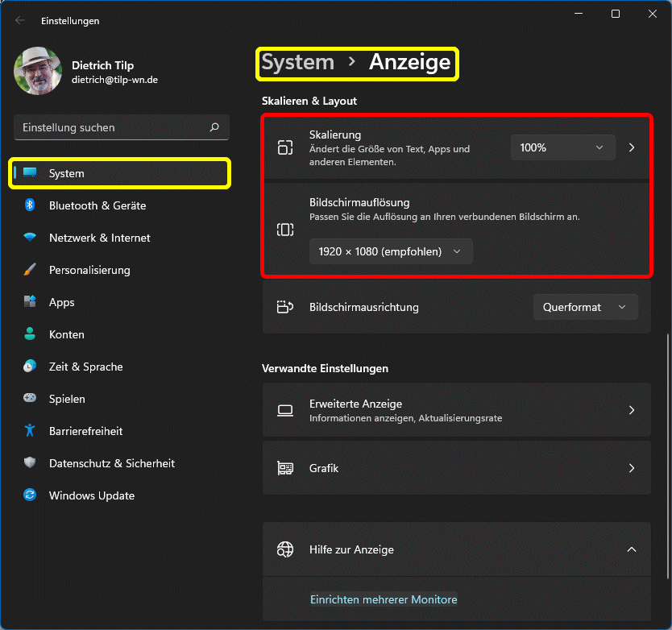The image size is (672, 630).
Task: Click the Personalisierung paintbrush icon
Action: (x=30, y=270)
